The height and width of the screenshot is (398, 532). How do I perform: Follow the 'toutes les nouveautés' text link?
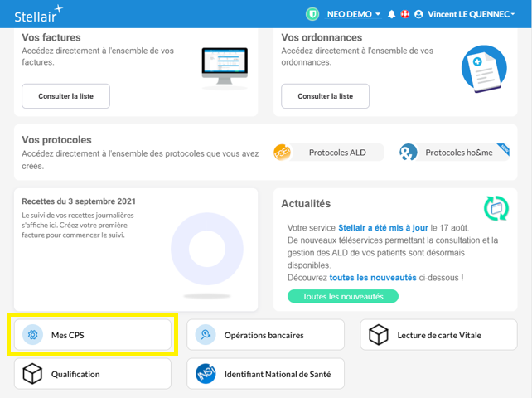[370, 277]
